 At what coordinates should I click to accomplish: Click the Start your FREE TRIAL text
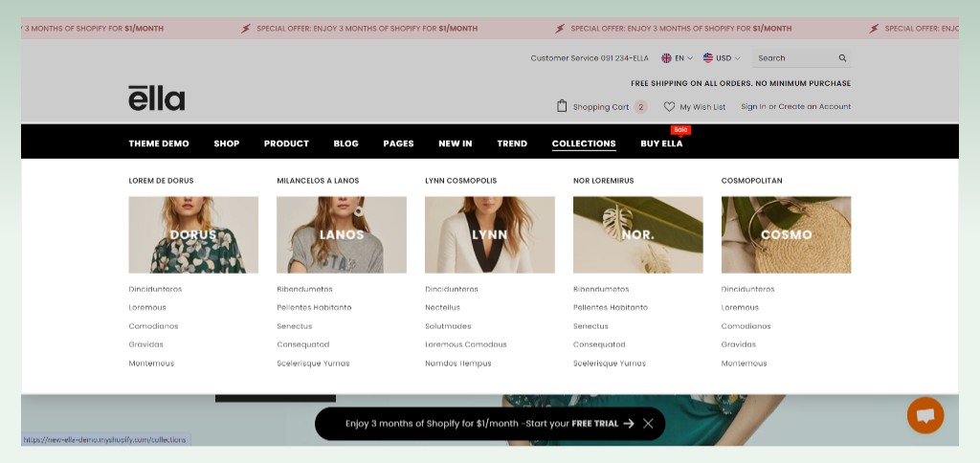pyautogui.click(x=572, y=424)
